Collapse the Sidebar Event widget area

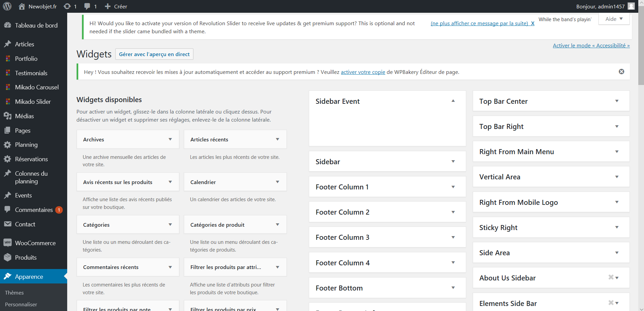click(453, 101)
